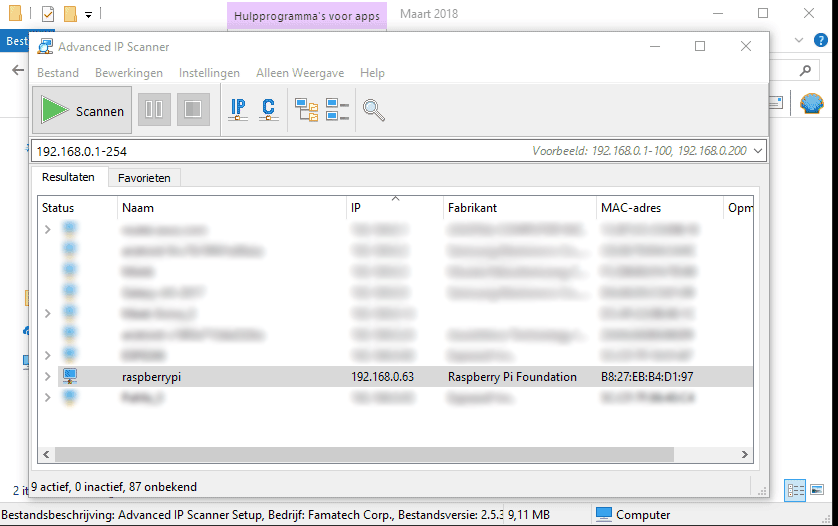Open the Alleen Weergave menu
Screen dimensions: 838x526
(x=300, y=73)
